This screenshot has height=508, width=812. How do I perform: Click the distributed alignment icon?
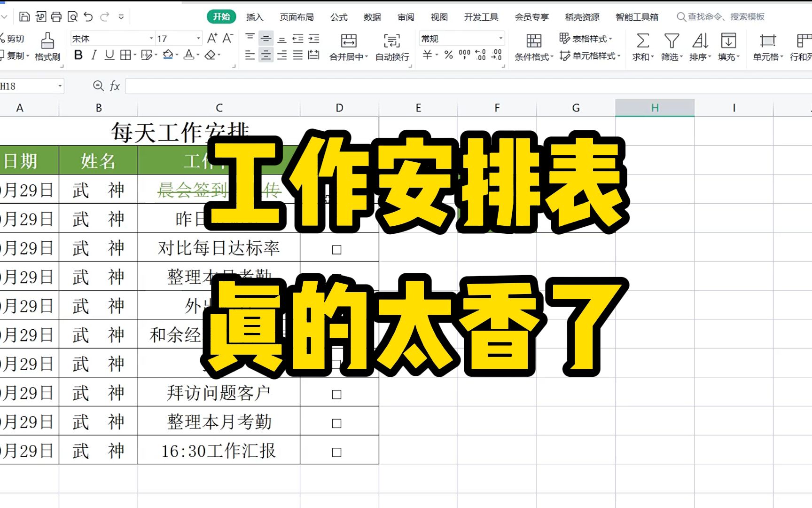pyautogui.click(x=314, y=55)
